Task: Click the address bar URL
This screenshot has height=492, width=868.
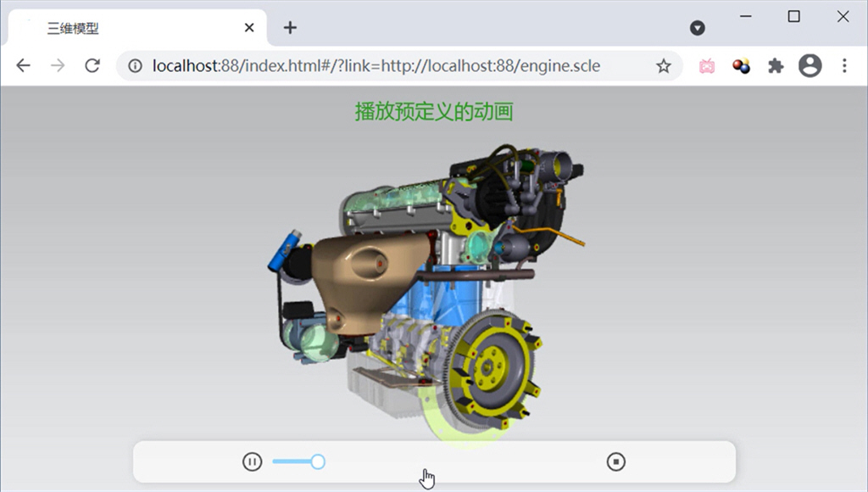Action: (376, 66)
